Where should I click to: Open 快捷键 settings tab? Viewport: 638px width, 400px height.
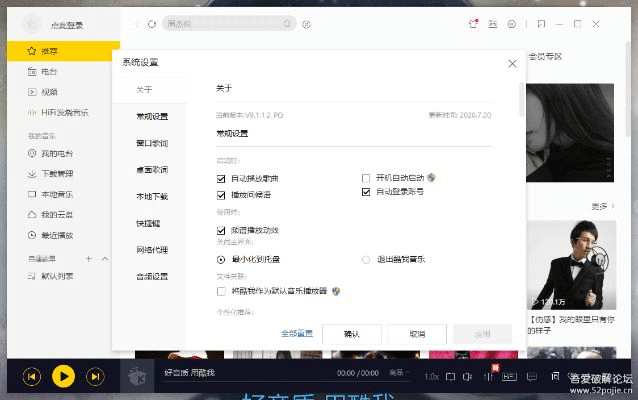149,222
